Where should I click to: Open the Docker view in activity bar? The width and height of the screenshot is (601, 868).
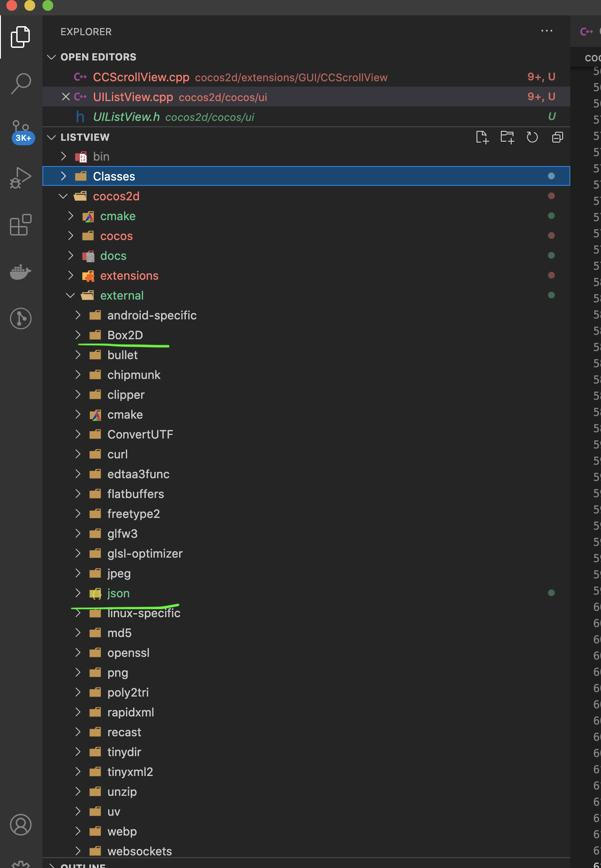(x=21, y=272)
